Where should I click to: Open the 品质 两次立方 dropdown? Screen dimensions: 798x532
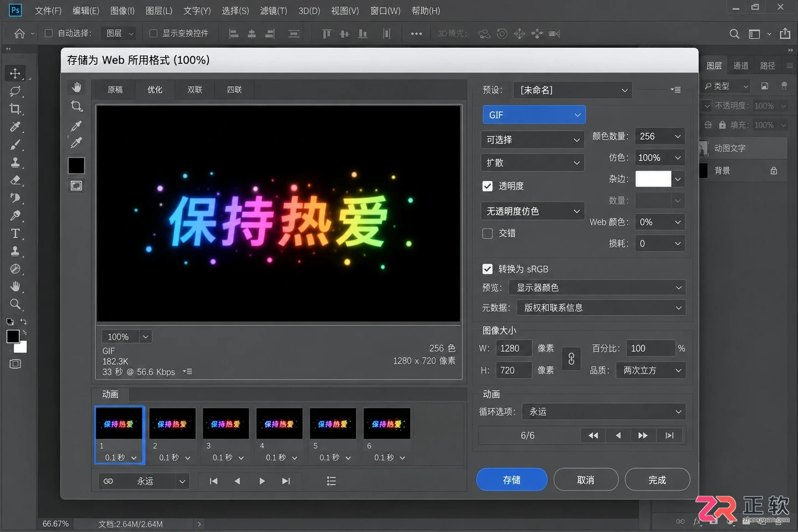651,370
